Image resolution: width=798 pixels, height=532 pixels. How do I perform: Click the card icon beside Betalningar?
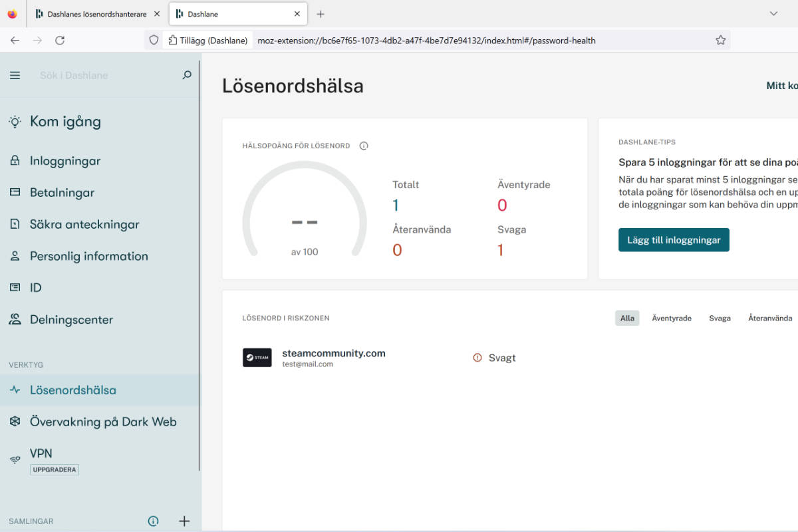[x=15, y=193]
